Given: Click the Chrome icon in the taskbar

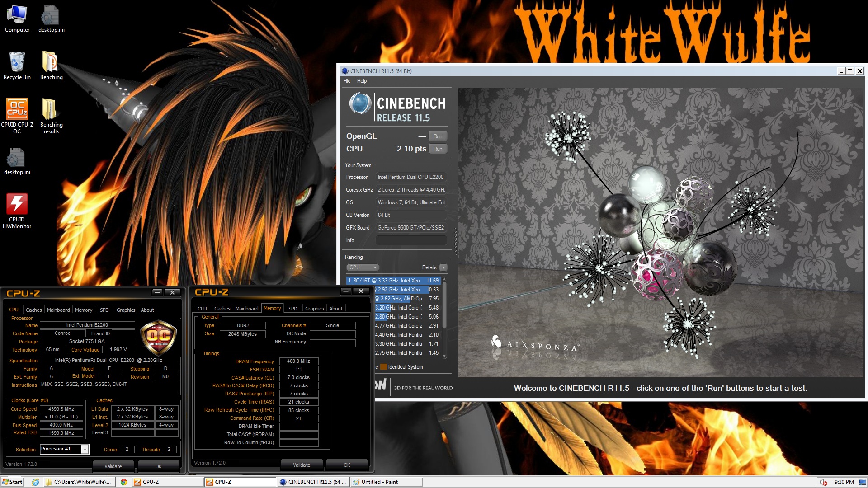Looking at the screenshot, I should tap(123, 482).
